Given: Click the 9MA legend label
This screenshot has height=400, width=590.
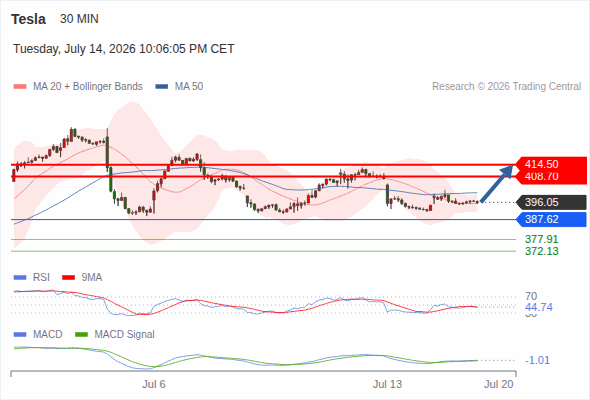Looking at the screenshot, I should coord(92,278).
